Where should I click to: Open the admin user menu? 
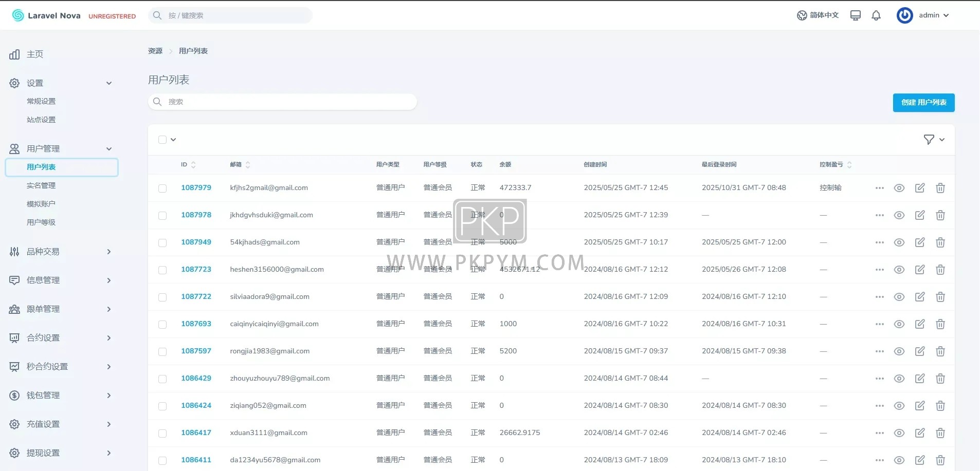[x=933, y=15]
